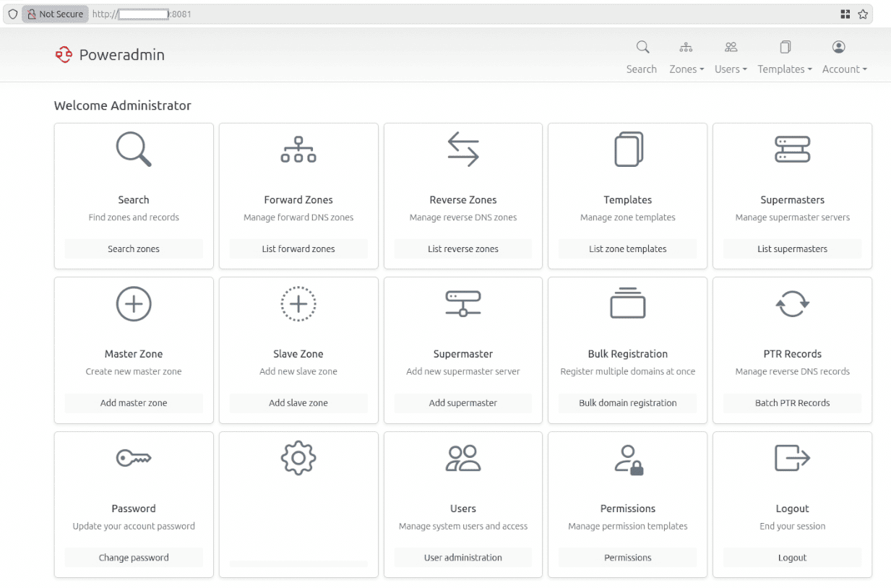891x588 pixels.
Task: Click the Poweradmin logo link
Action: pos(110,55)
